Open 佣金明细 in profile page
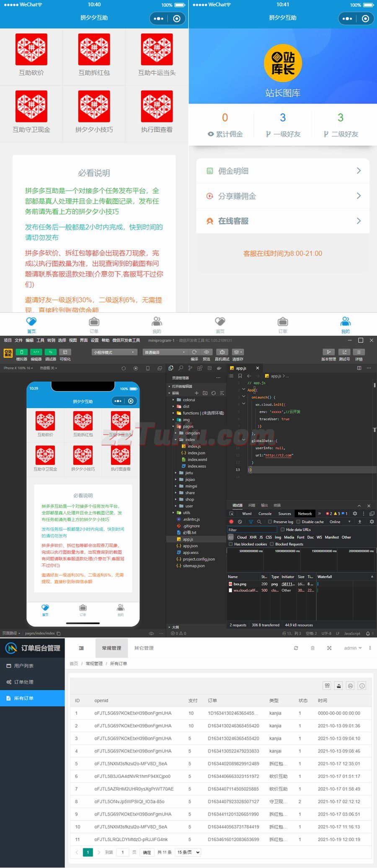Viewport: 377px width, 868px height. pos(283,171)
